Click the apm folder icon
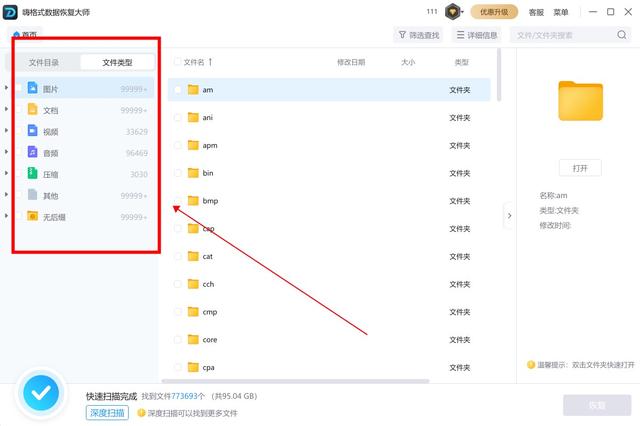Screen dimensions: 640x426 [x=193, y=145]
